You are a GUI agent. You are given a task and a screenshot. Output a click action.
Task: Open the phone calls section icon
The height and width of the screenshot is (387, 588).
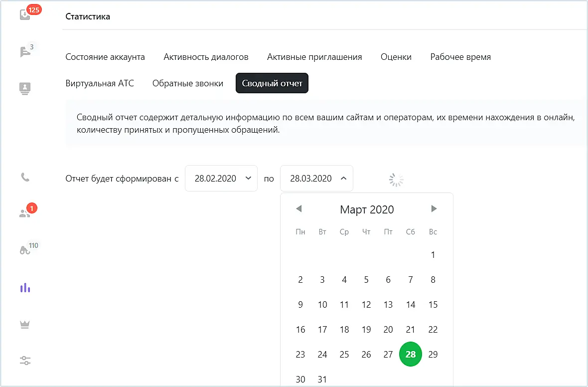[25, 177]
